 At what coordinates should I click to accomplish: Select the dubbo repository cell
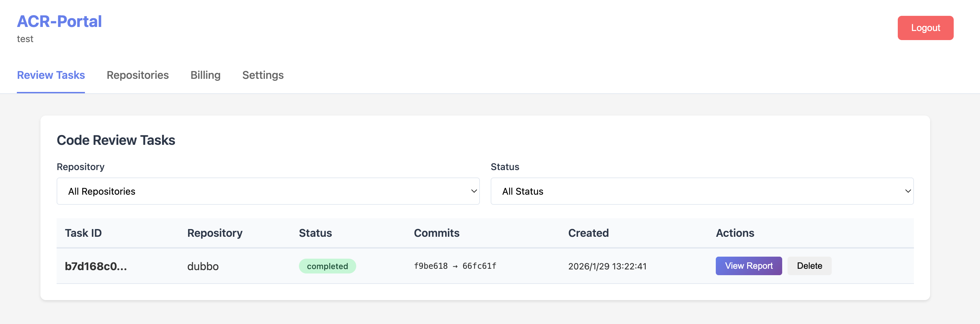tap(203, 266)
